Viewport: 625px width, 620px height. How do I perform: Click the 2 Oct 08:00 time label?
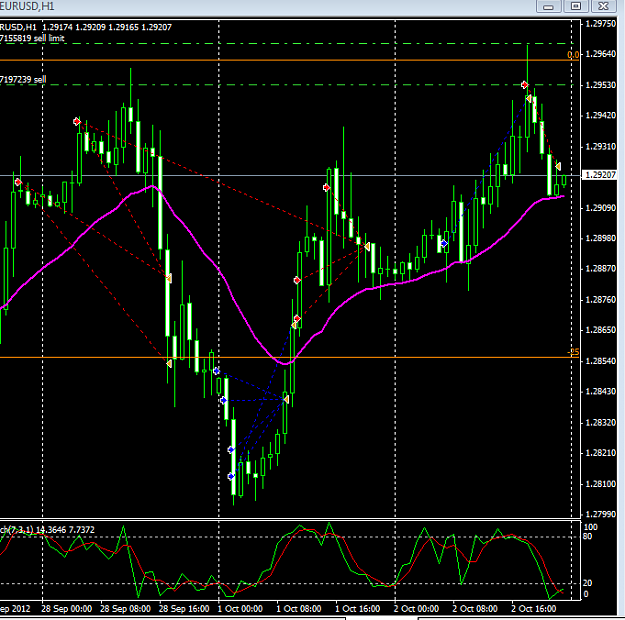click(x=475, y=609)
